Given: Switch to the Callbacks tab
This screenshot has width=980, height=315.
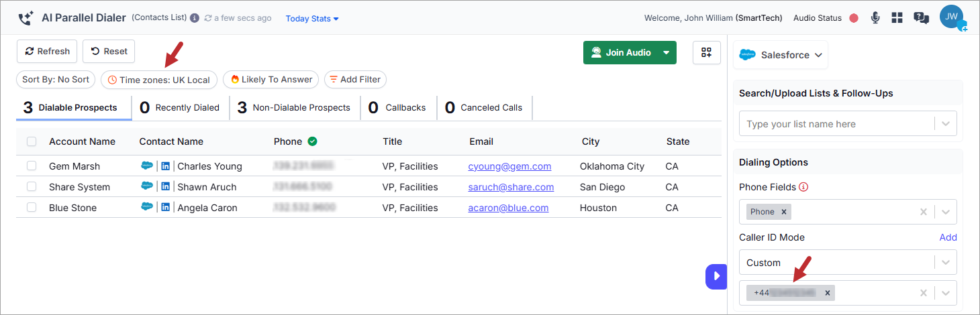Looking at the screenshot, I should [397, 107].
